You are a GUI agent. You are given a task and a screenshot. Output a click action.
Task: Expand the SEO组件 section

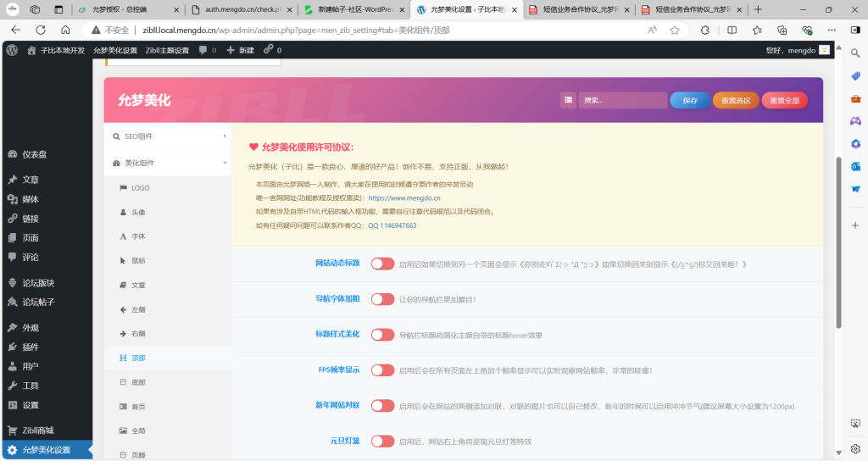tap(168, 136)
